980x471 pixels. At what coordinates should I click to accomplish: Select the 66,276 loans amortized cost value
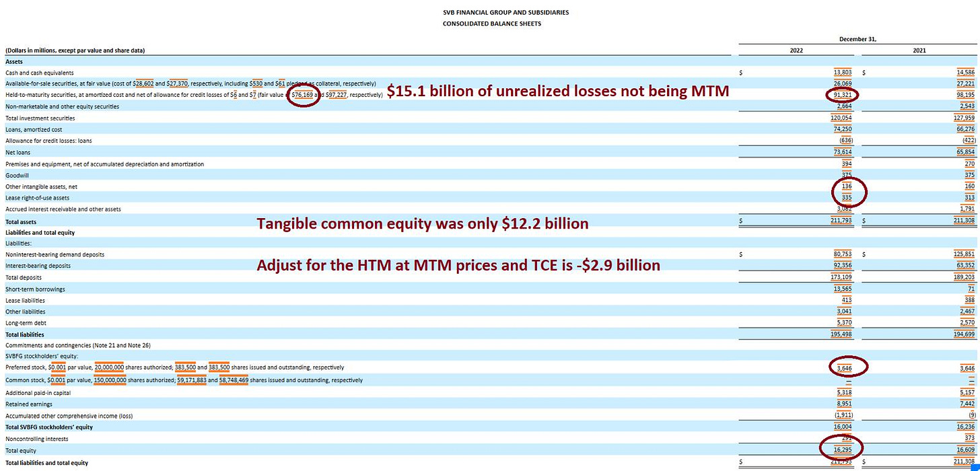tap(965, 129)
